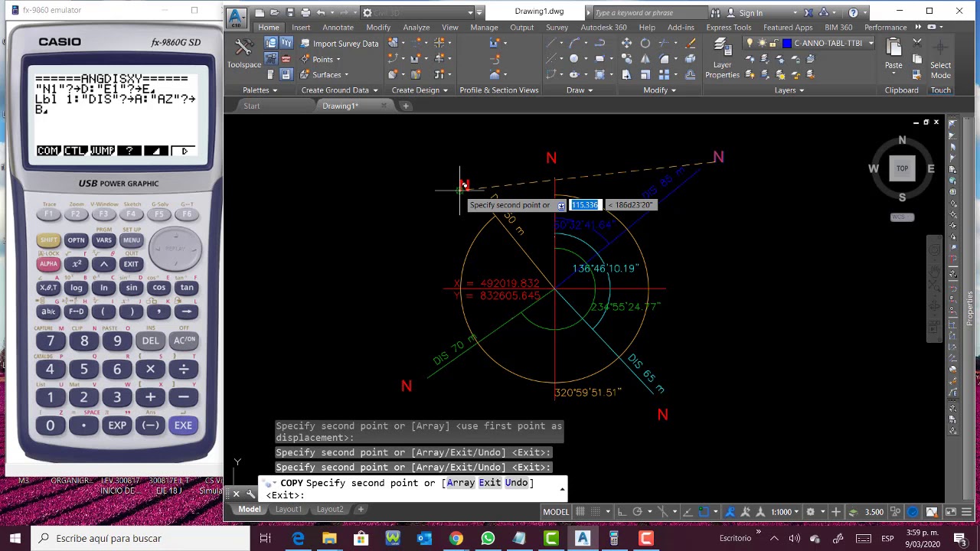Click the Undo arrow in quick access toolbar
The image size is (980, 551).
click(x=321, y=12)
